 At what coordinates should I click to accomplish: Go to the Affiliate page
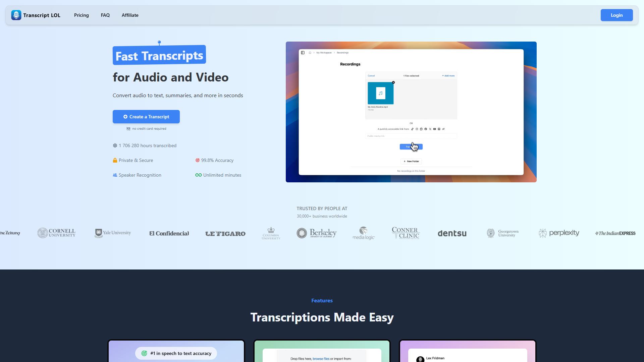click(130, 15)
